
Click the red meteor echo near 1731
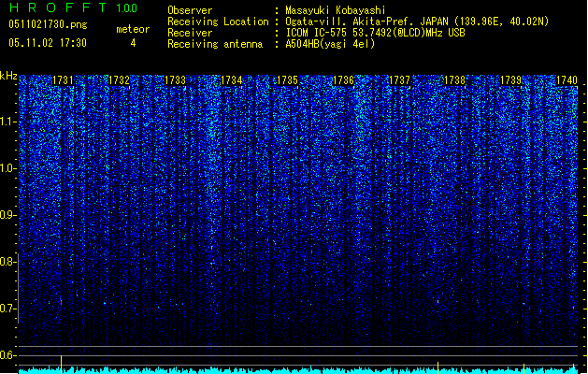coord(61,302)
